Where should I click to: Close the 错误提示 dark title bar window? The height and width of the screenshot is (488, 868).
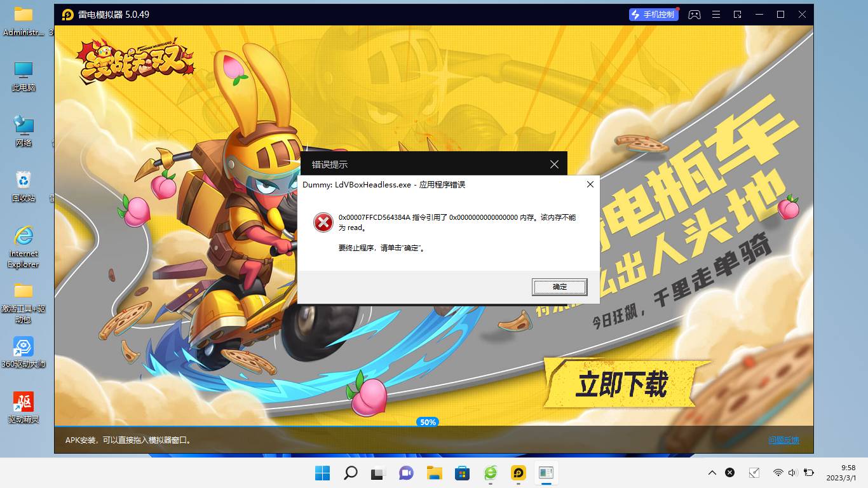[554, 164]
